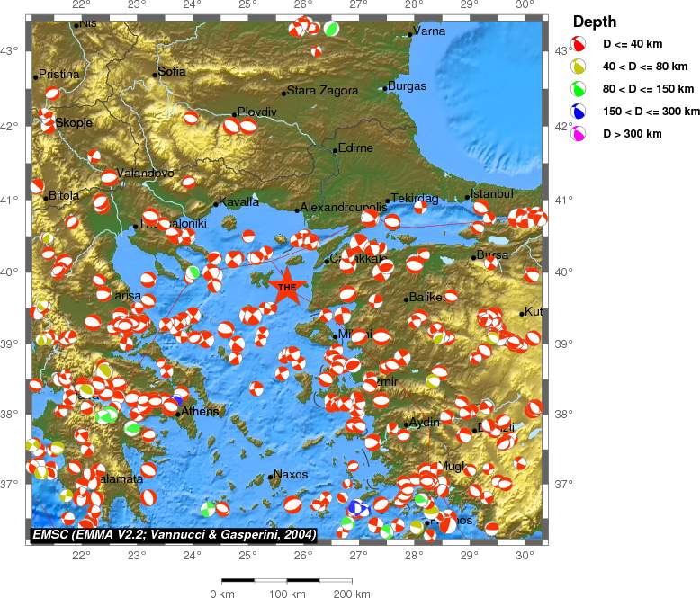Select the Plovdiv city label
This screenshot has width=700, height=598.
256,112
